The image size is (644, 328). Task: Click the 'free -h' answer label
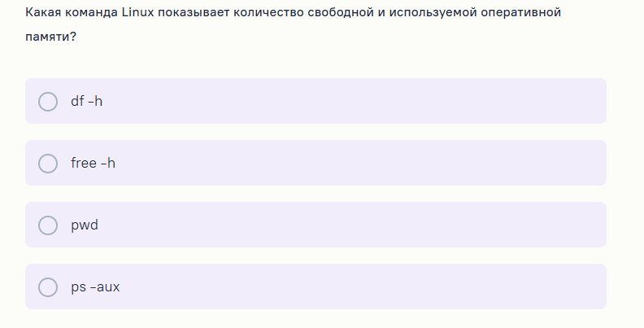tap(93, 163)
